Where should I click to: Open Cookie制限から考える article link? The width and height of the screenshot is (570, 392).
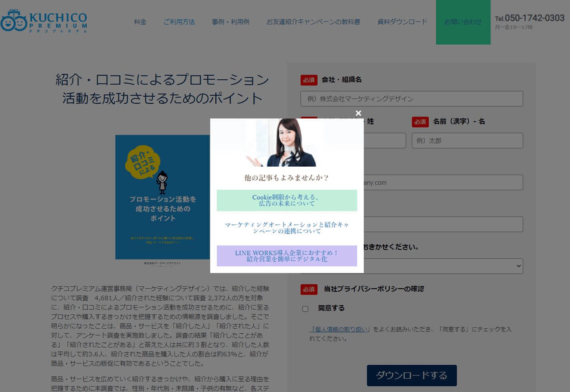286,200
